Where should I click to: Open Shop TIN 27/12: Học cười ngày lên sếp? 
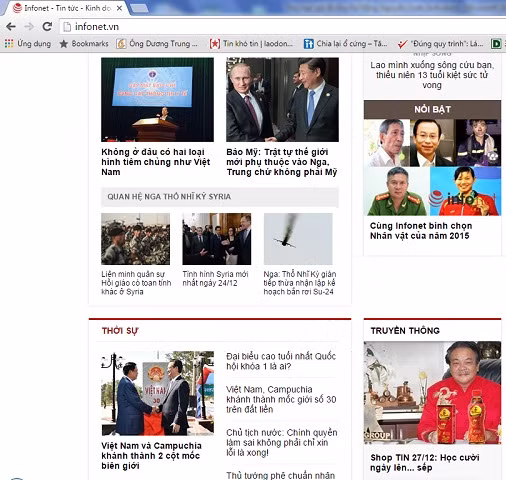point(425,463)
